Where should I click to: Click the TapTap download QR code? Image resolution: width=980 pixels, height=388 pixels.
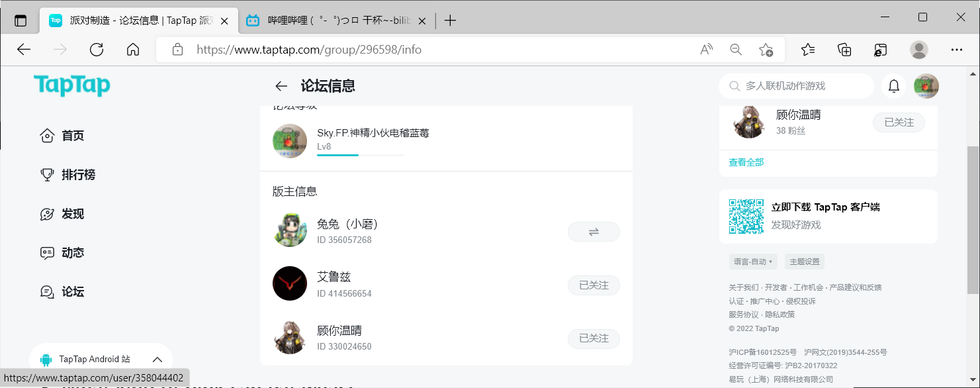pyautogui.click(x=746, y=217)
